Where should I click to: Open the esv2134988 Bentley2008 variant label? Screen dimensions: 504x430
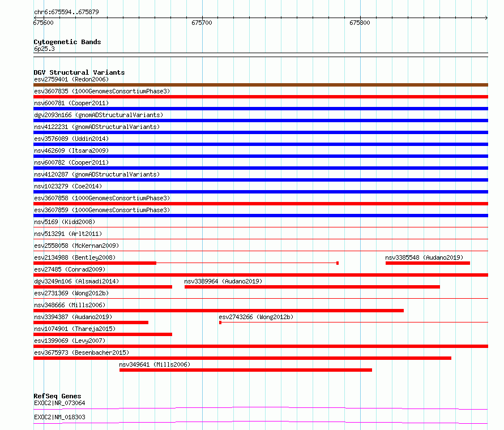point(75,257)
